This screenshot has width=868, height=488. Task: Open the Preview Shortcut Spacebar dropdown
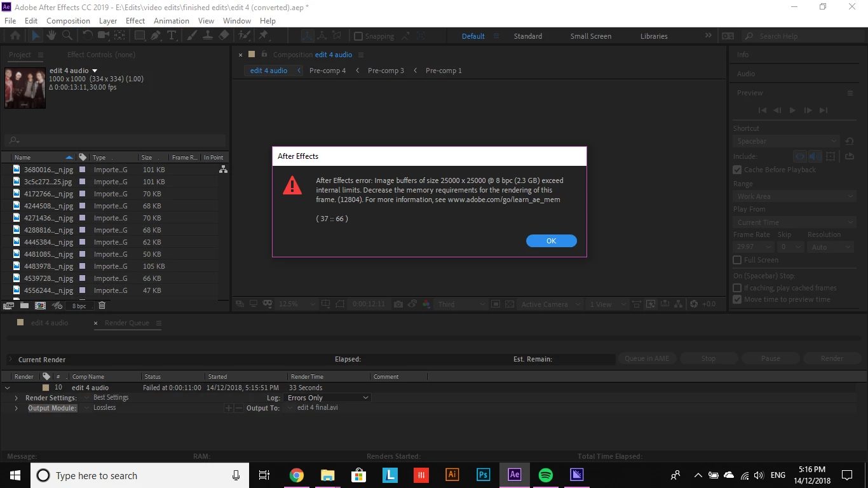point(787,141)
